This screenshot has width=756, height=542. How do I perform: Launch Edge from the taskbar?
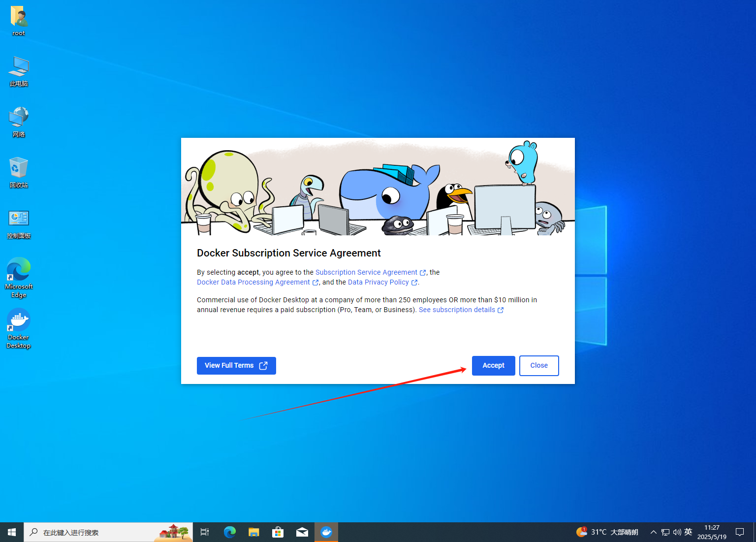tap(229, 532)
